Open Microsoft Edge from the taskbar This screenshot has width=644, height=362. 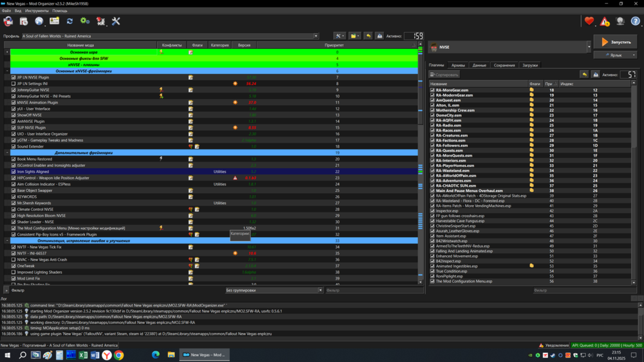pyautogui.click(x=156, y=355)
